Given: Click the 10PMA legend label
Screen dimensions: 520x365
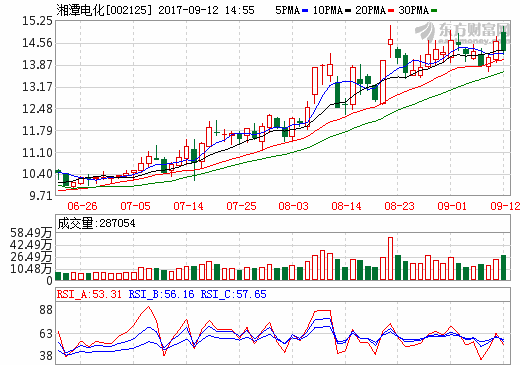Looking at the screenshot, I should 328,10.
